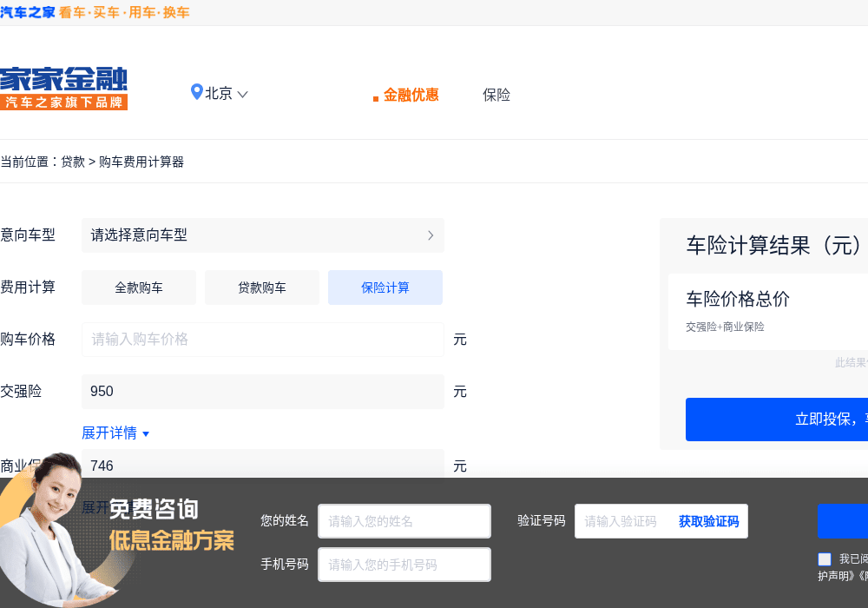Viewport: 868px width, 608px height.
Task: Click the 汽车之家 logo in top bar
Action: coord(28,12)
